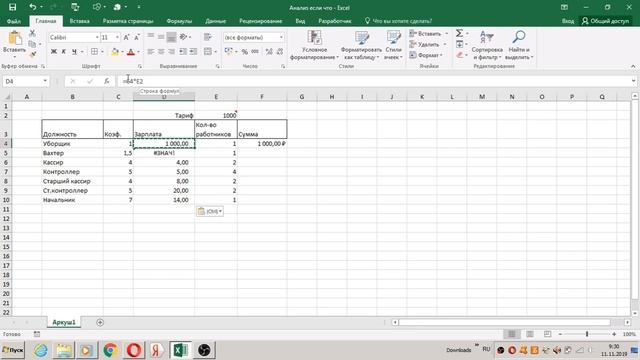
Task: Open Стили ячеек gallery
Action: click(x=393, y=45)
